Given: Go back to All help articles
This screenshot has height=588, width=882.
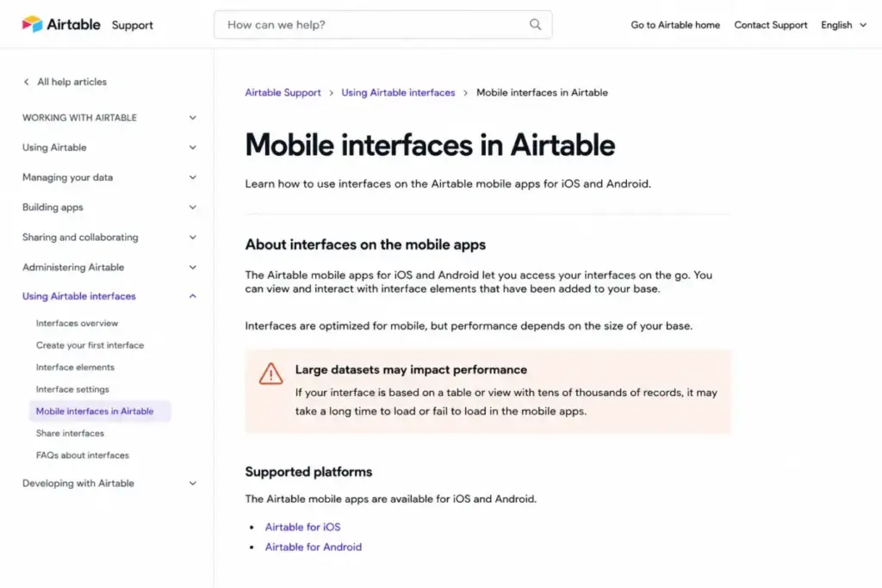Looking at the screenshot, I should (72, 82).
